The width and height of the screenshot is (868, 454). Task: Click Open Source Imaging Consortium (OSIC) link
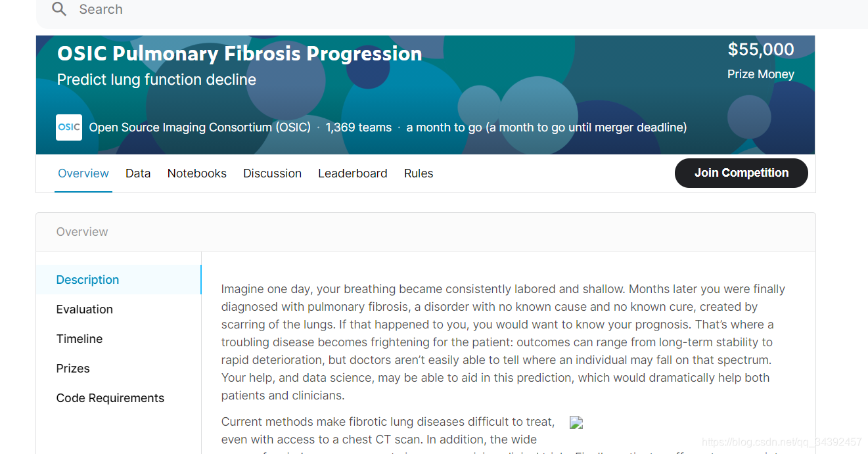[200, 127]
